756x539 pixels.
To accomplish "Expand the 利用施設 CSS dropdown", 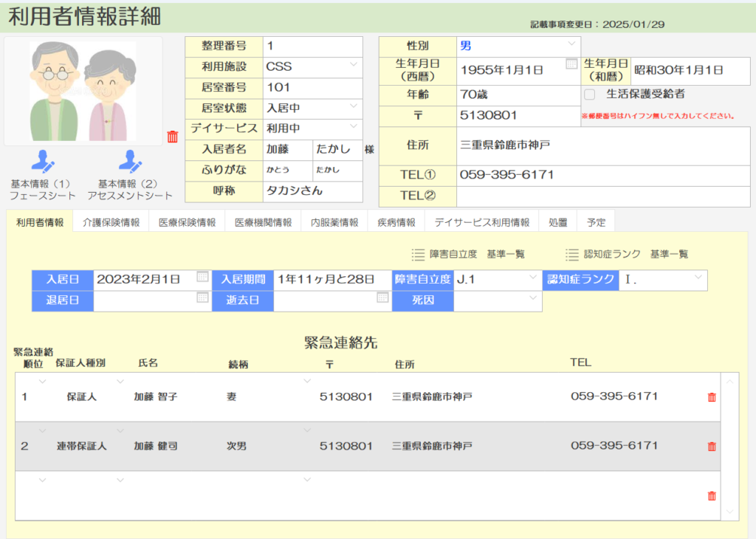I will pyautogui.click(x=354, y=65).
